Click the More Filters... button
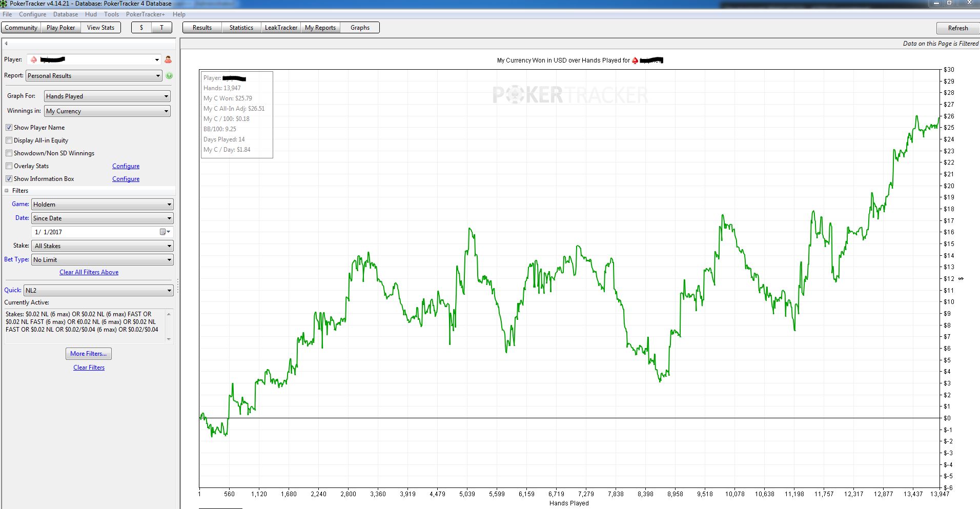The height and width of the screenshot is (509, 980). tap(89, 354)
